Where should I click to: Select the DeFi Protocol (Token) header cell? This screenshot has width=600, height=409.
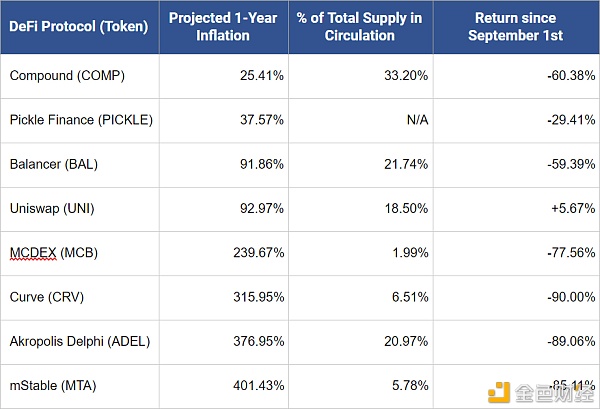tap(80, 27)
